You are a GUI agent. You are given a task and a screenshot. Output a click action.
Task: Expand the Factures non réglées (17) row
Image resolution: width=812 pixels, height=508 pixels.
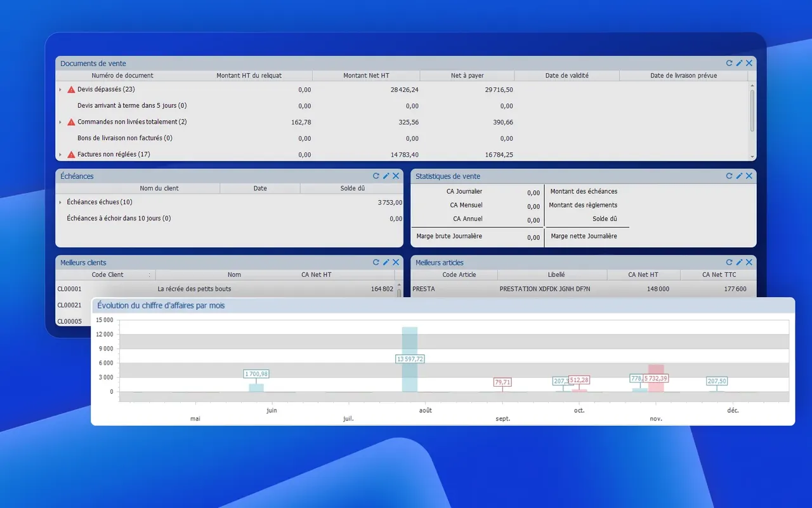click(60, 154)
